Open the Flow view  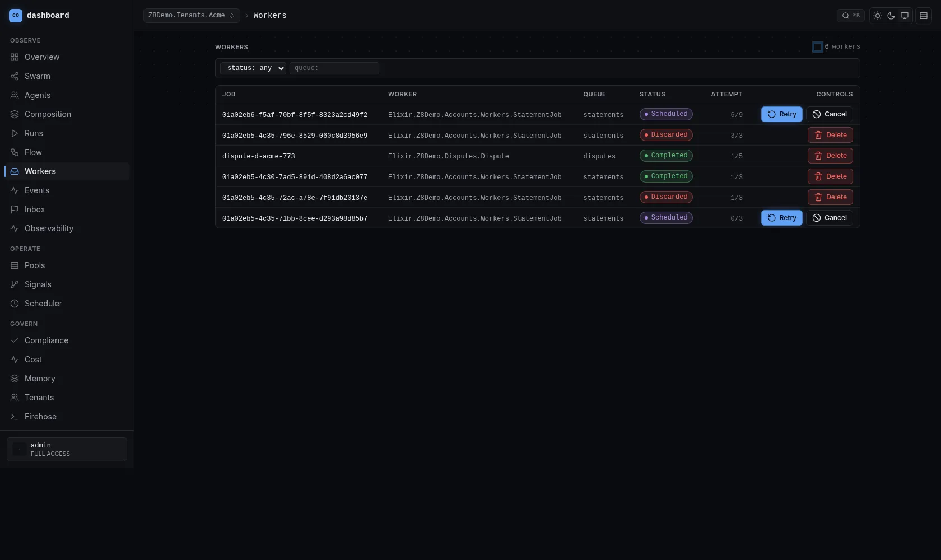(x=67, y=152)
